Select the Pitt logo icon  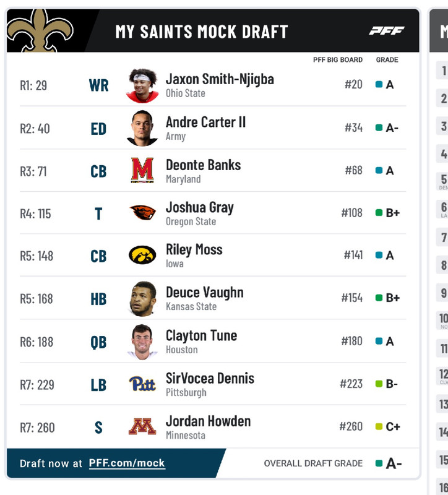[x=142, y=384]
